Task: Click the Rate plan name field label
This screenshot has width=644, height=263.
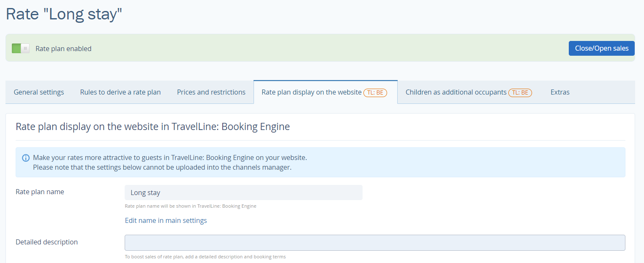Action: (x=40, y=192)
